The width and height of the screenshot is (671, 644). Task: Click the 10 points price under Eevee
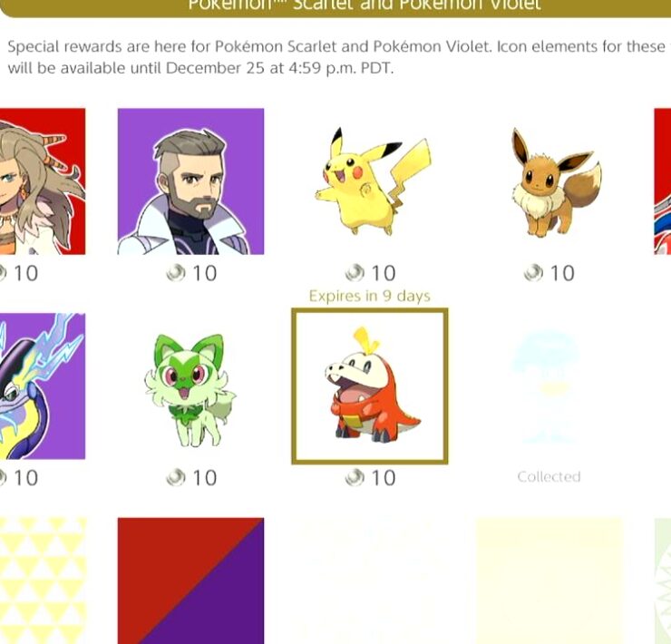point(549,273)
